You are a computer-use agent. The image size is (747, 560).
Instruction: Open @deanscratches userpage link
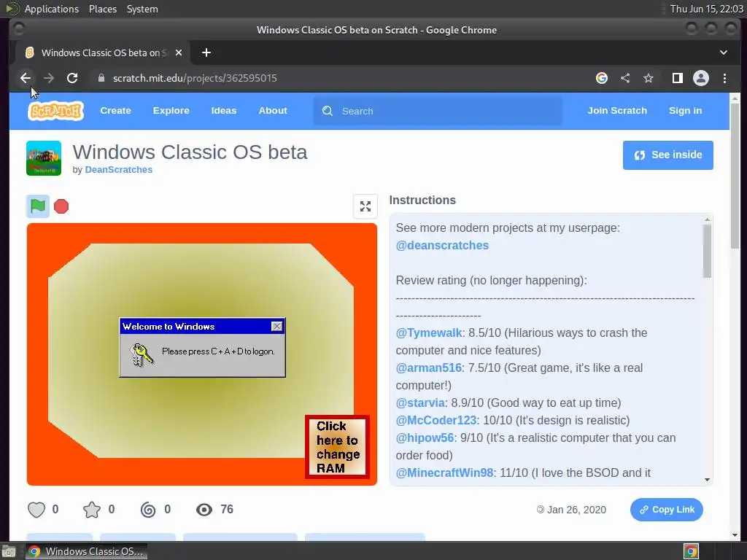442,245
